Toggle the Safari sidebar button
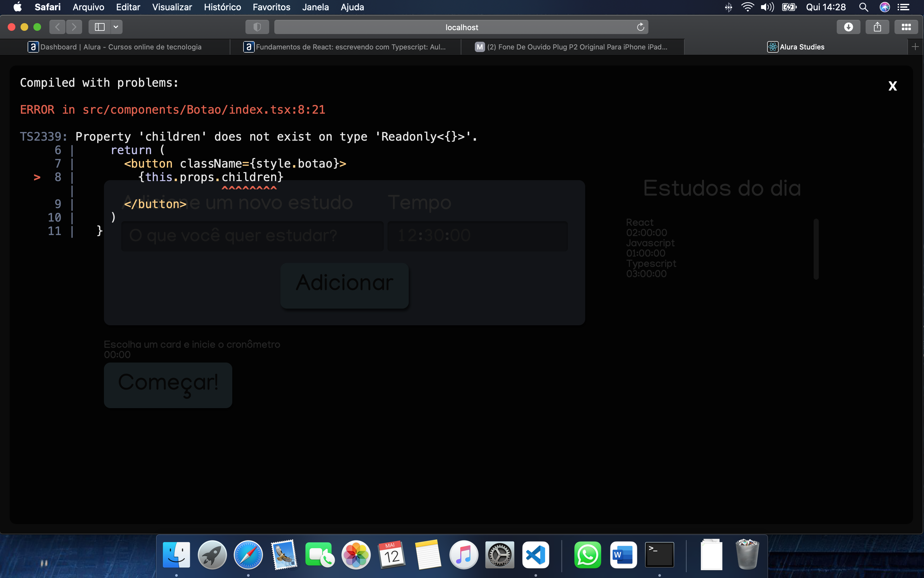Screen dimensions: 924x578 click(x=100, y=27)
